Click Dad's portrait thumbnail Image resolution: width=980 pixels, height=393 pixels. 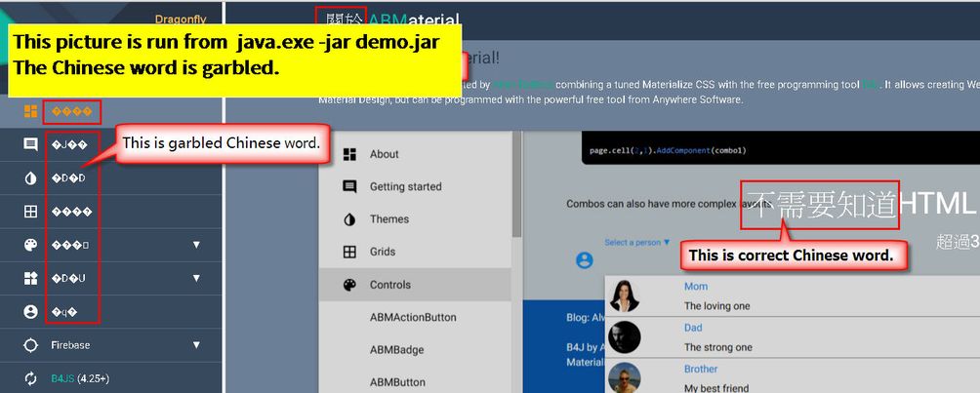(x=625, y=336)
